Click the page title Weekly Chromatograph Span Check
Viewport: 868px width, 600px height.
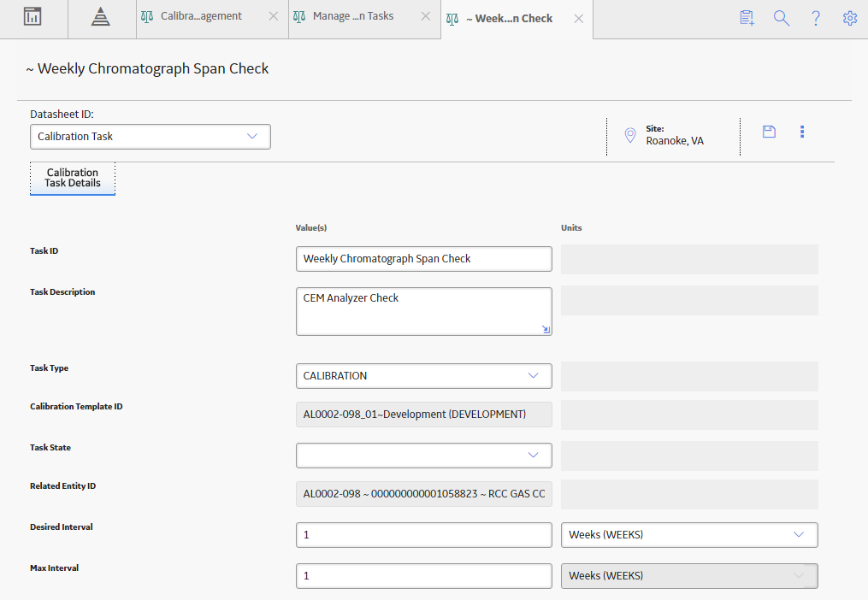tap(147, 68)
